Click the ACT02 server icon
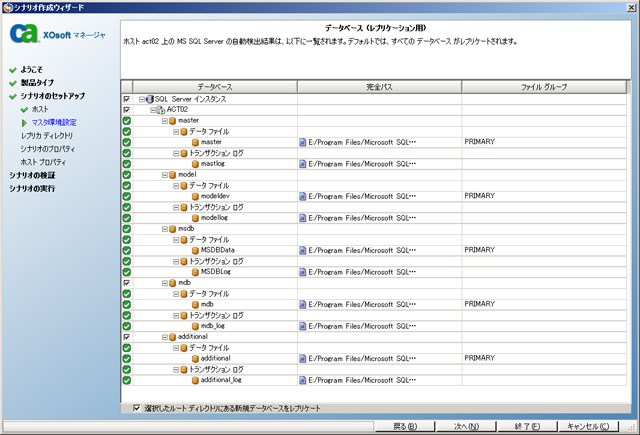 click(x=161, y=110)
